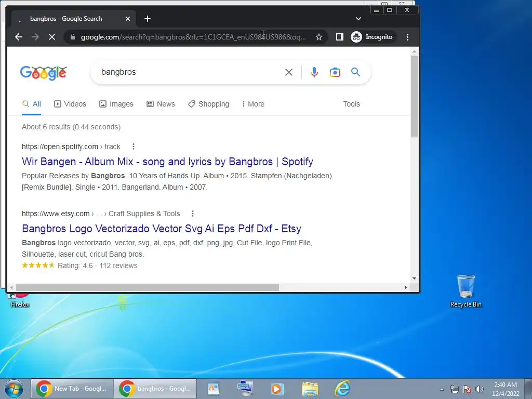532x399 pixels.
Task: Launch Windows Media Player from taskbar
Action: 277,389
